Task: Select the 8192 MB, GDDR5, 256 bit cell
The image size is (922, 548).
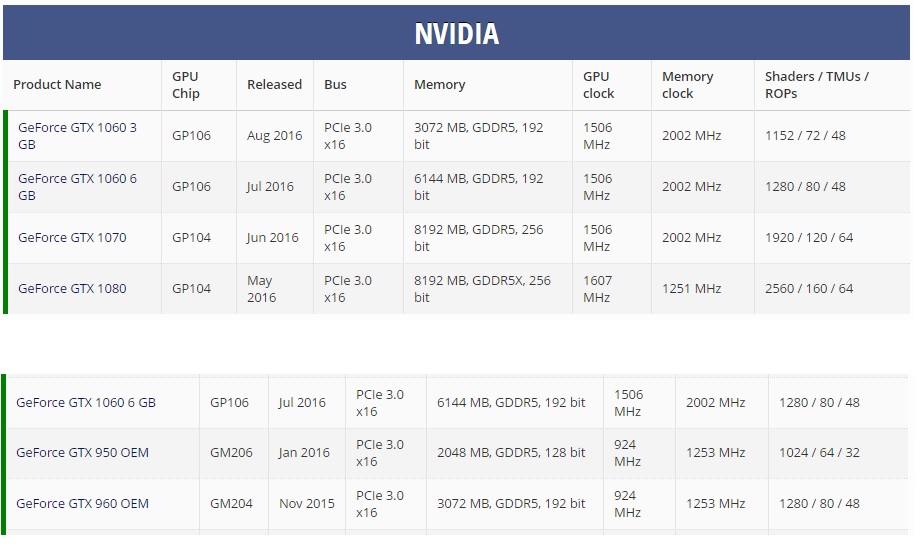Action: [479, 238]
